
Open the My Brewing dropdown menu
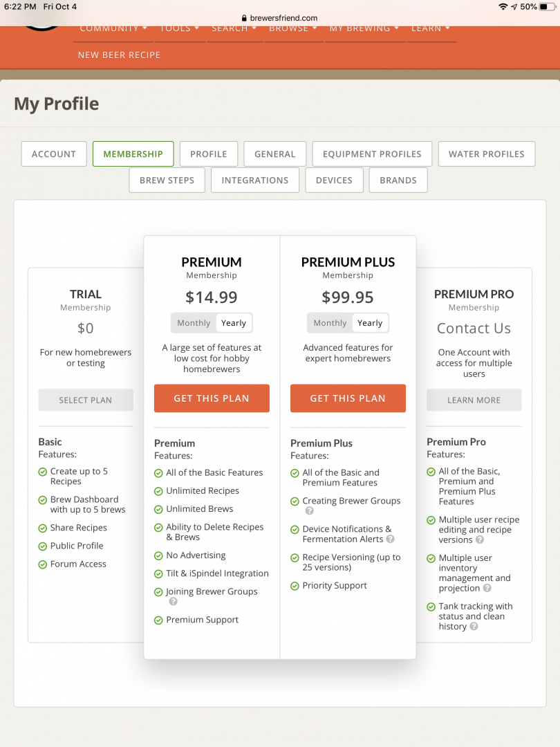tap(364, 29)
